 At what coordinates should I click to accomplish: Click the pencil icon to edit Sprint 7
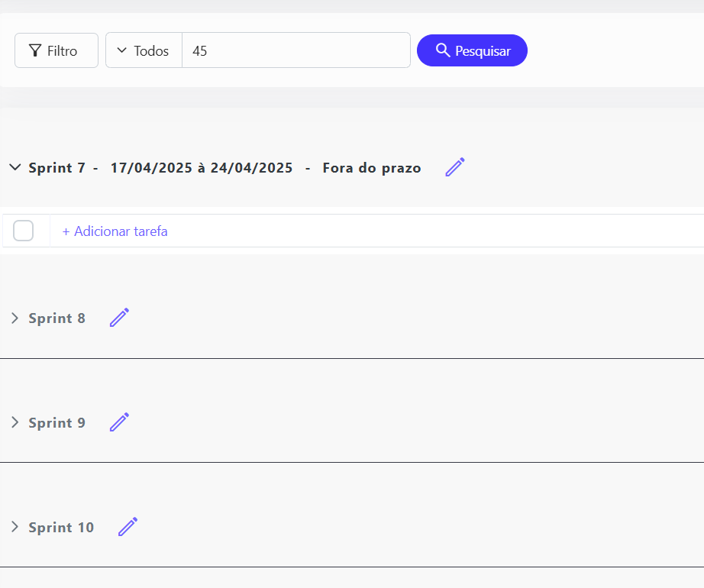(455, 167)
